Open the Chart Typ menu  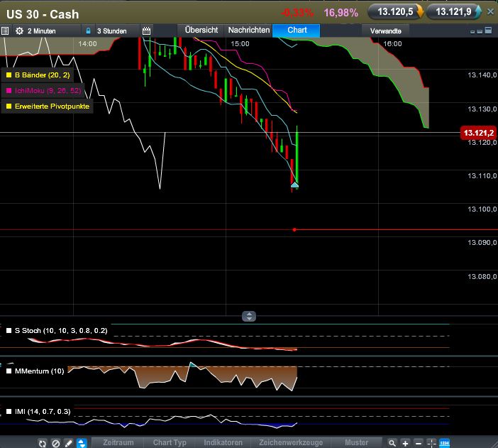click(x=170, y=442)
